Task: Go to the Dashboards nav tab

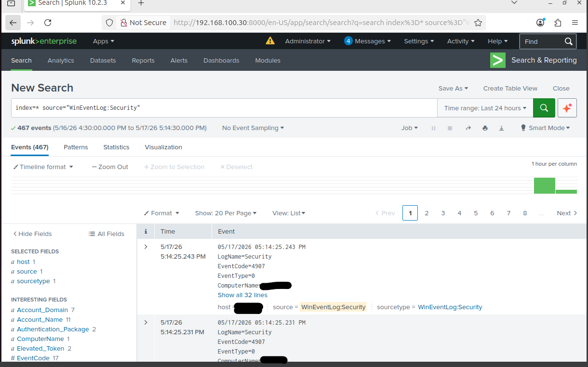Action: point(221,60)
